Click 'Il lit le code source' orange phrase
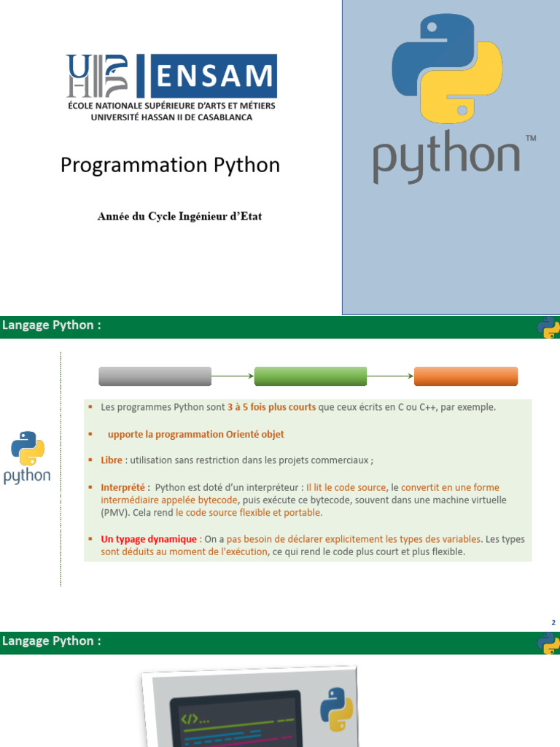 346,488
